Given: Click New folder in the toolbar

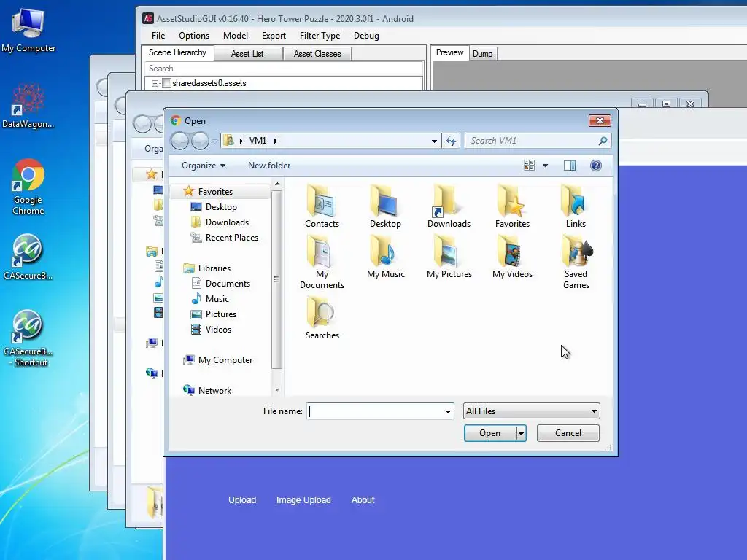Looking at the screenshot, I should (269, 166).
